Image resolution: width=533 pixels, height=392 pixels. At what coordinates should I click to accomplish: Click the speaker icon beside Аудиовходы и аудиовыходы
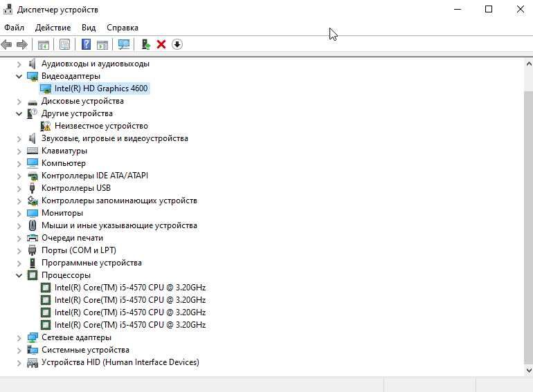[33, 64]
